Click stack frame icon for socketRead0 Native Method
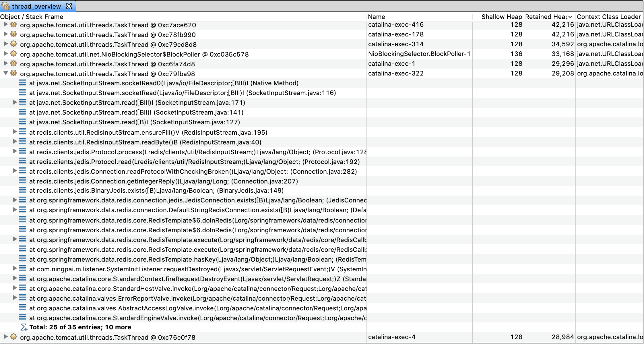Screen dimensions: 644x344 tap(22, 83)
